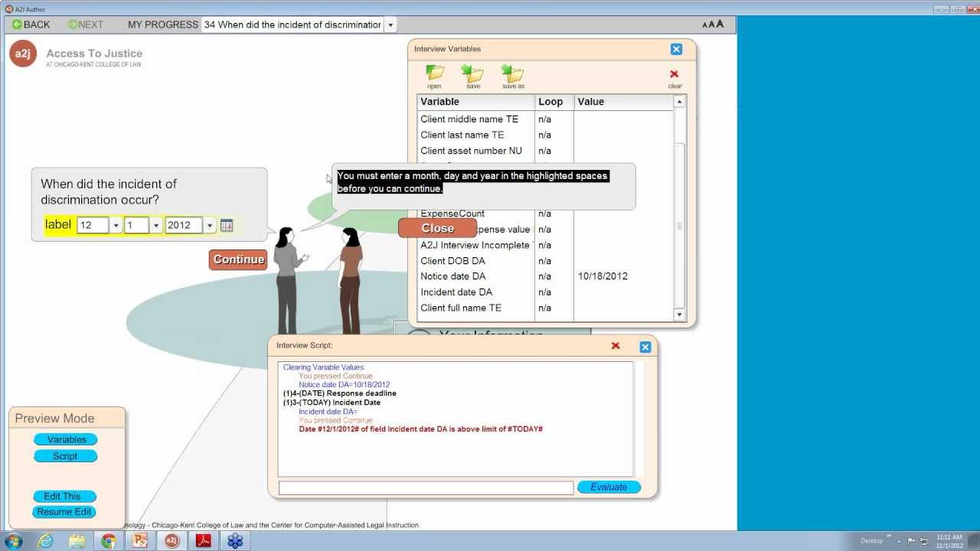Click Close on the error message popup
Image resolution: width=980 pixels, height=551 pixels.
point(437,228)
